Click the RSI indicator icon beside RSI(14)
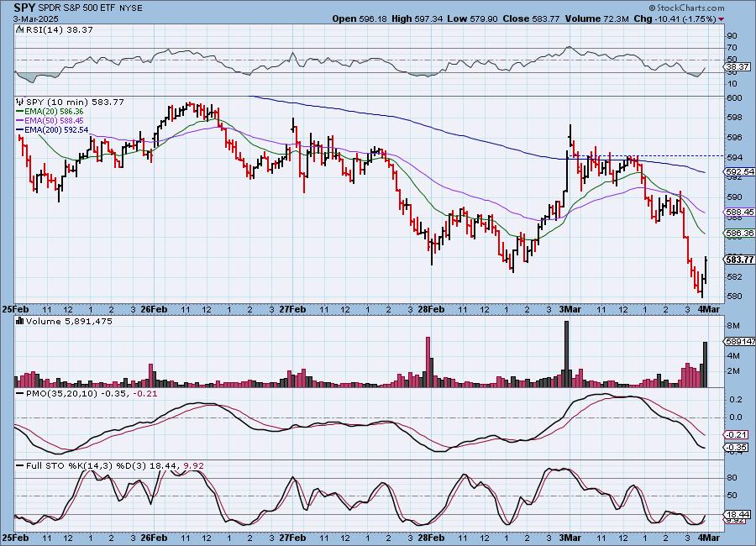This screenshot has width=756, height=546. 20,29
